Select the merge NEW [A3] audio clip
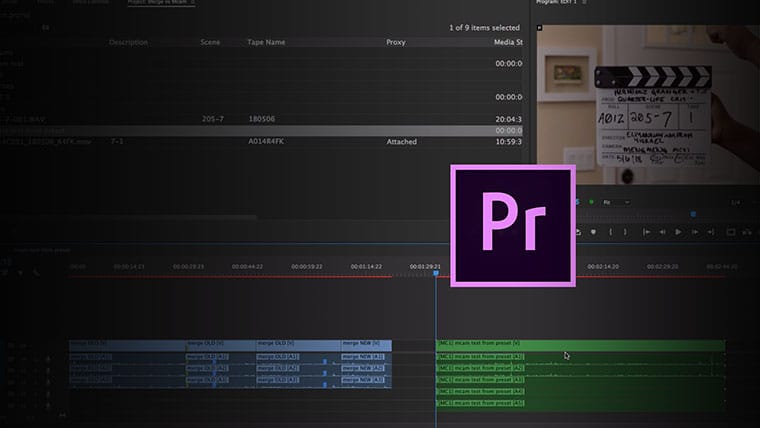 (366, 380)
